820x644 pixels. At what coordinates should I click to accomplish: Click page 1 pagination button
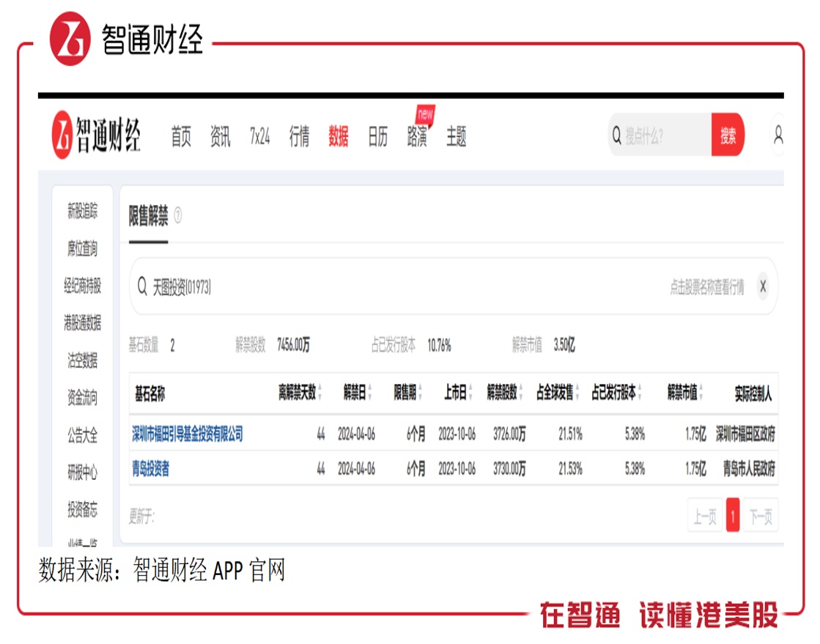733,517
